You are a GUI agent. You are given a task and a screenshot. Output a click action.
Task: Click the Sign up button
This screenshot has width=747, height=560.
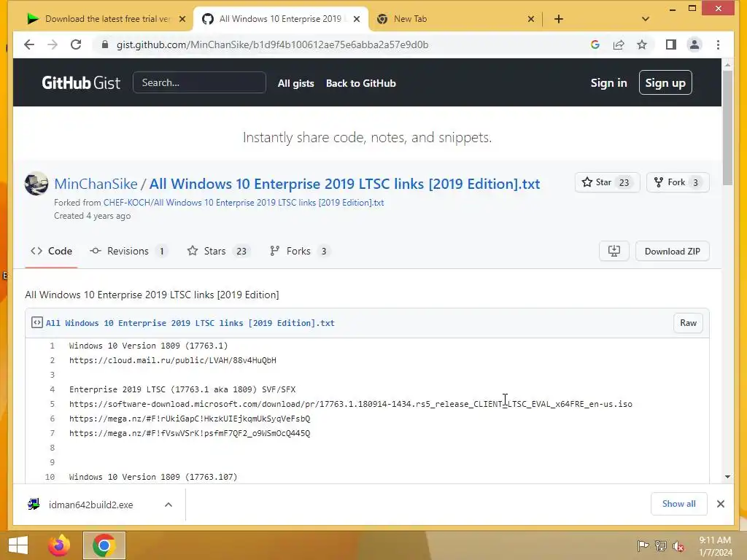[x=665, y=82]
